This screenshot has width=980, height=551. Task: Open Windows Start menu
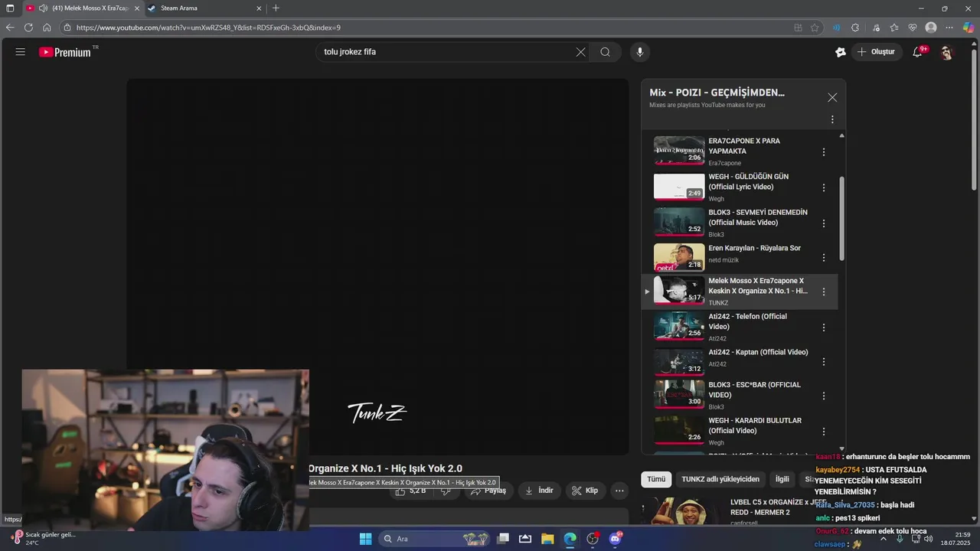point(365,539)
